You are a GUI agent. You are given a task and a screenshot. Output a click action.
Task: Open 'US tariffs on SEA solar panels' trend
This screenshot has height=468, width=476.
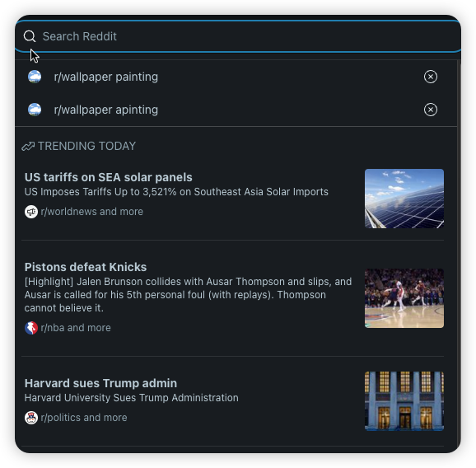click(108, 177)
